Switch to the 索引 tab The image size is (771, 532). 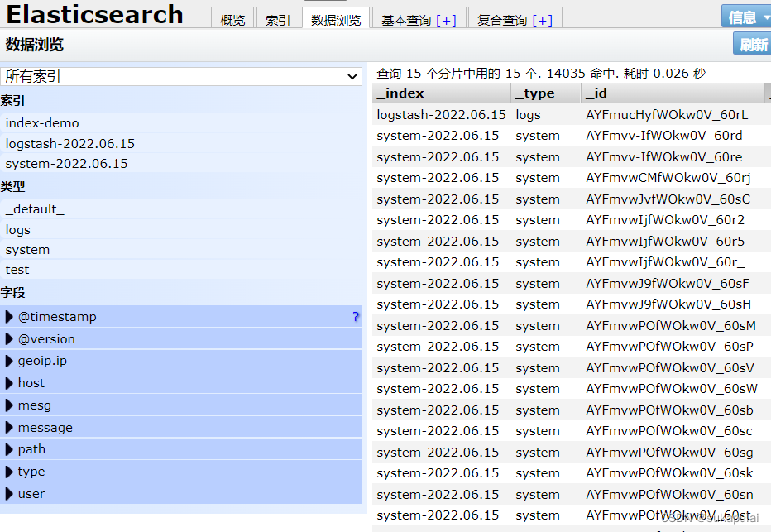coord(278,19)
